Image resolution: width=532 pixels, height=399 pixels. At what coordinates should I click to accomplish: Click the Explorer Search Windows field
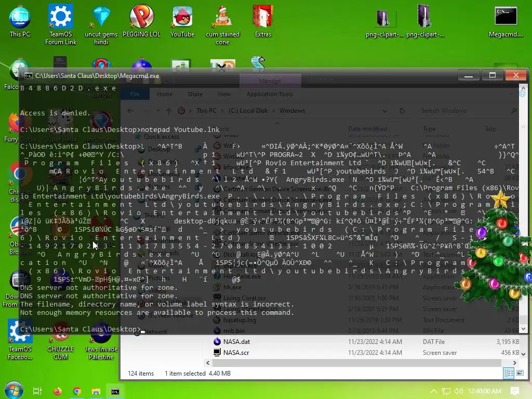(468, 111)
